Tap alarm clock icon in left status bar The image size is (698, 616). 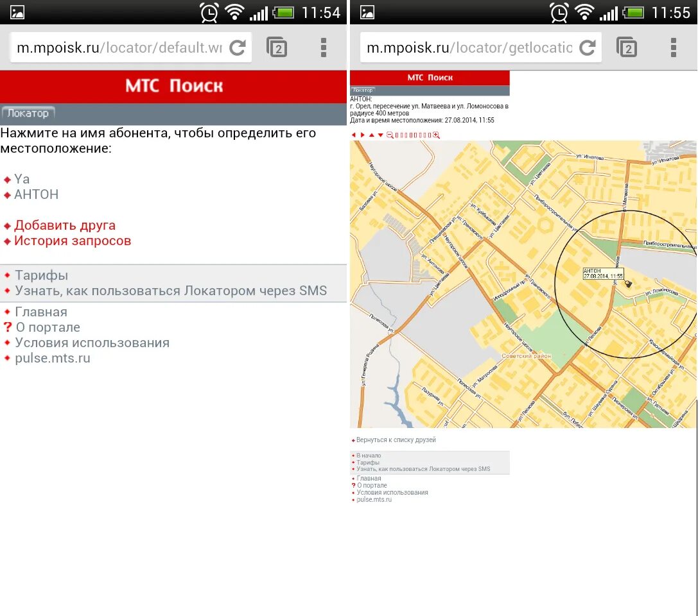point(209,12)
